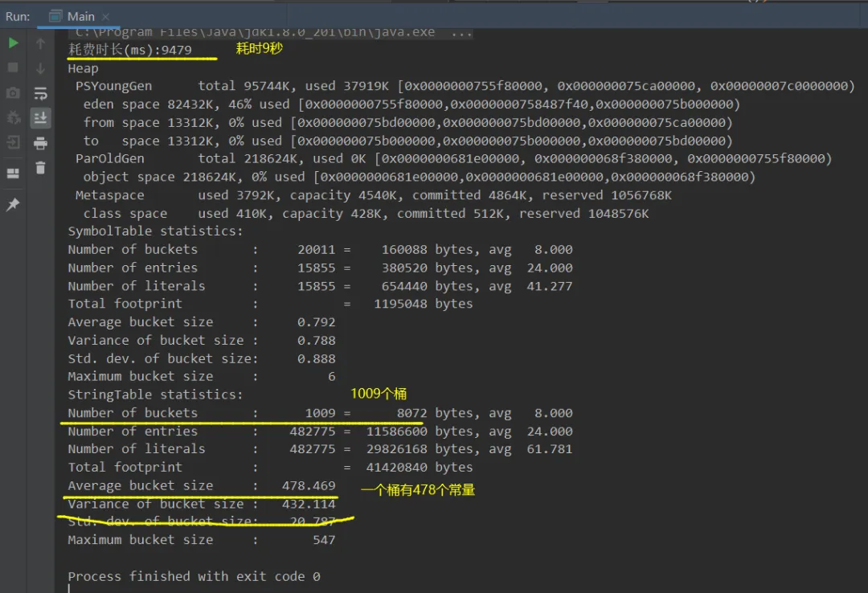Click Number of literals 482775 line
868x593 pixels.
tap(320, 448)
